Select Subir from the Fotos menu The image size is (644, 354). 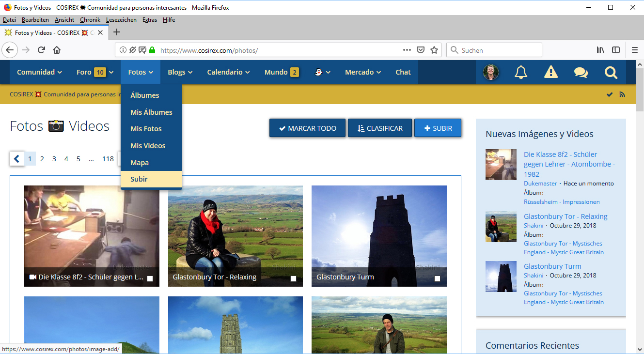click(139, 179)
